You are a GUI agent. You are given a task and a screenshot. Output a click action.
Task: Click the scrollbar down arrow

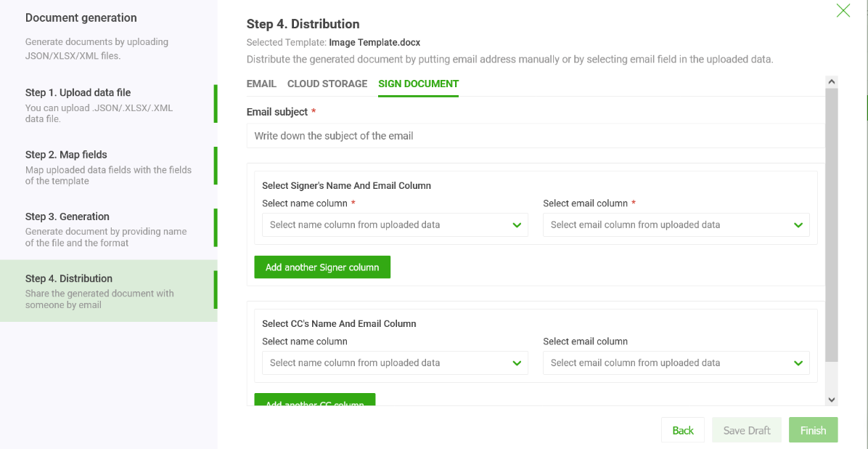click(x=832, y=400)
